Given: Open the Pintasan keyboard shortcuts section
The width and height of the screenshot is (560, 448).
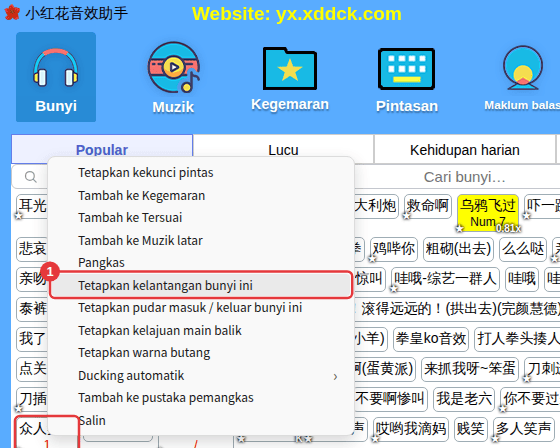Looking at the screenshot, I should 407,80.
